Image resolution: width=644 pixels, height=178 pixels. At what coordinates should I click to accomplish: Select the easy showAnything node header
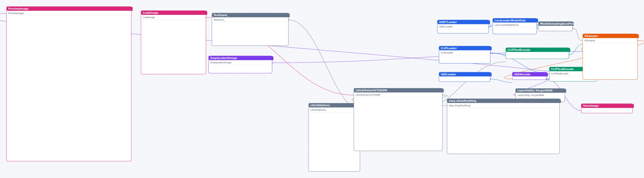tap(504, 101)
